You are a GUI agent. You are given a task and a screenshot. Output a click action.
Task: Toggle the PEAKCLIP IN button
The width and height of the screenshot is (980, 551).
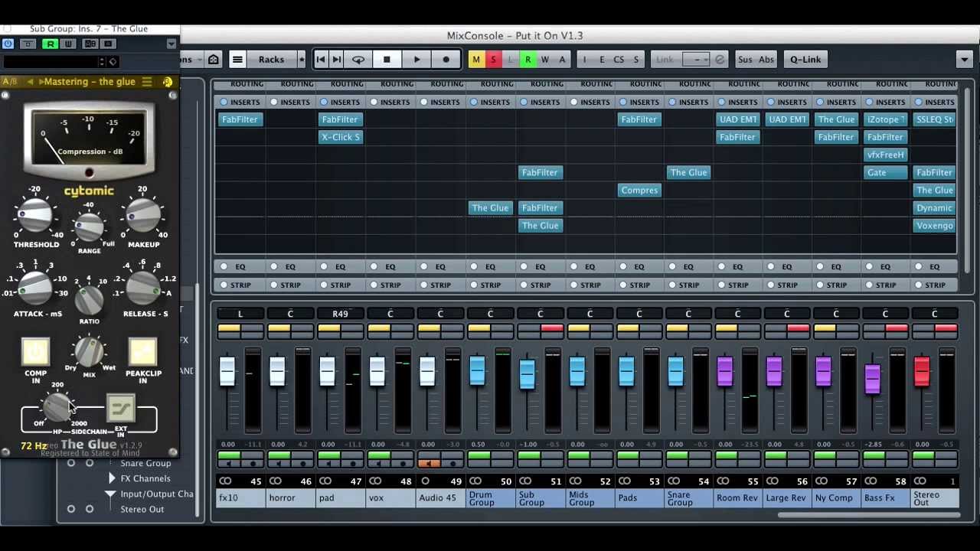(x=142, y=352)
